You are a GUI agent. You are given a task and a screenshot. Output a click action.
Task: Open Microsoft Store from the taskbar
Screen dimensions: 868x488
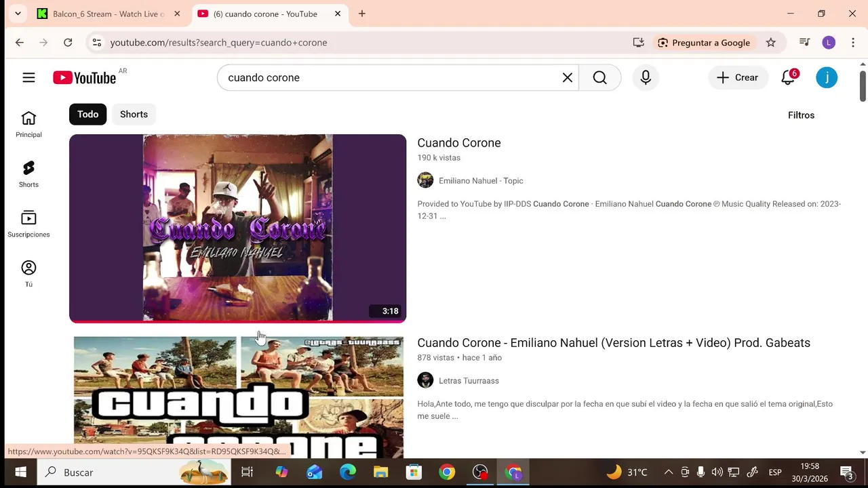pyautogui.click(x=414, y=472)
